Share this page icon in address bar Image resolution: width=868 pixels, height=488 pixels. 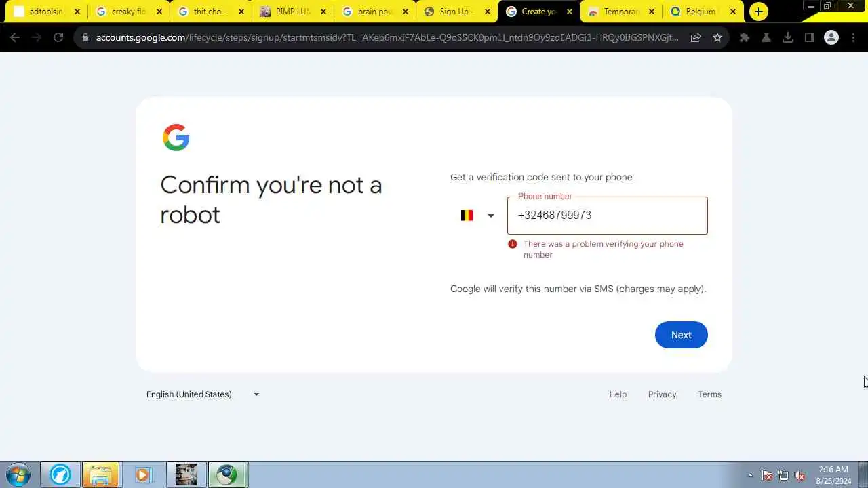point(696,38)
